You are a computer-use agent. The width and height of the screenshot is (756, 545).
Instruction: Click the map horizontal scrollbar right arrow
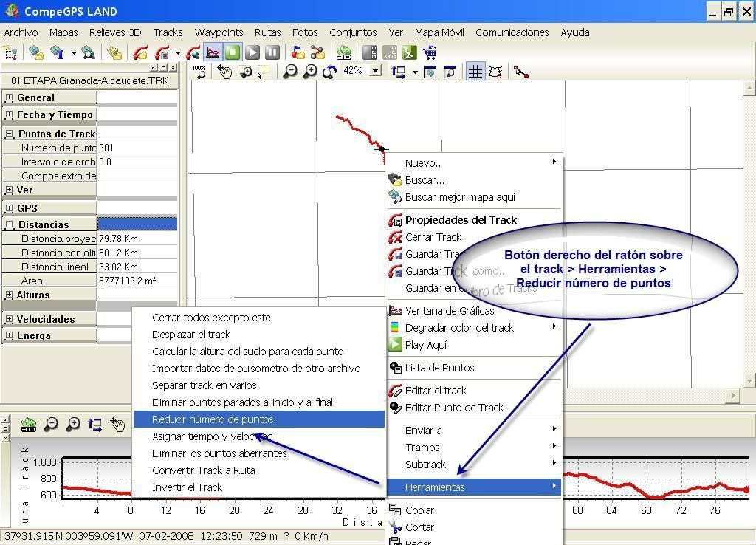click(733, 396)
